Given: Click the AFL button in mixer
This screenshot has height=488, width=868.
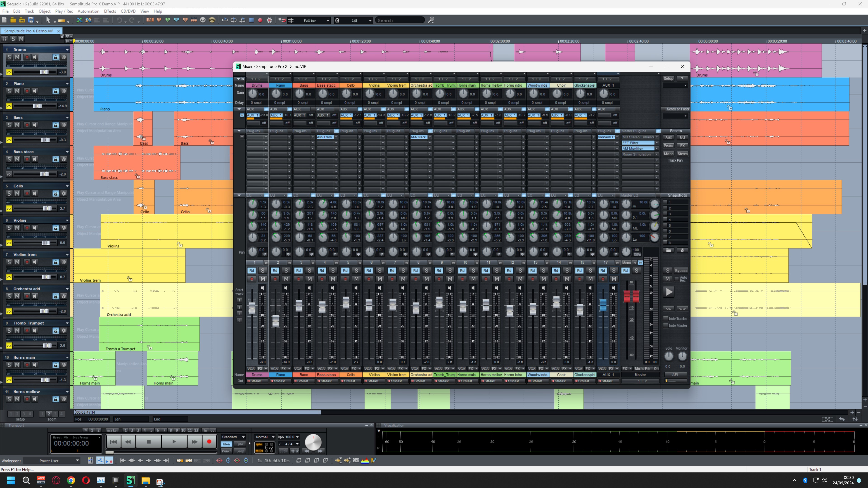Looking at the screenshot, I should (675, 374).
